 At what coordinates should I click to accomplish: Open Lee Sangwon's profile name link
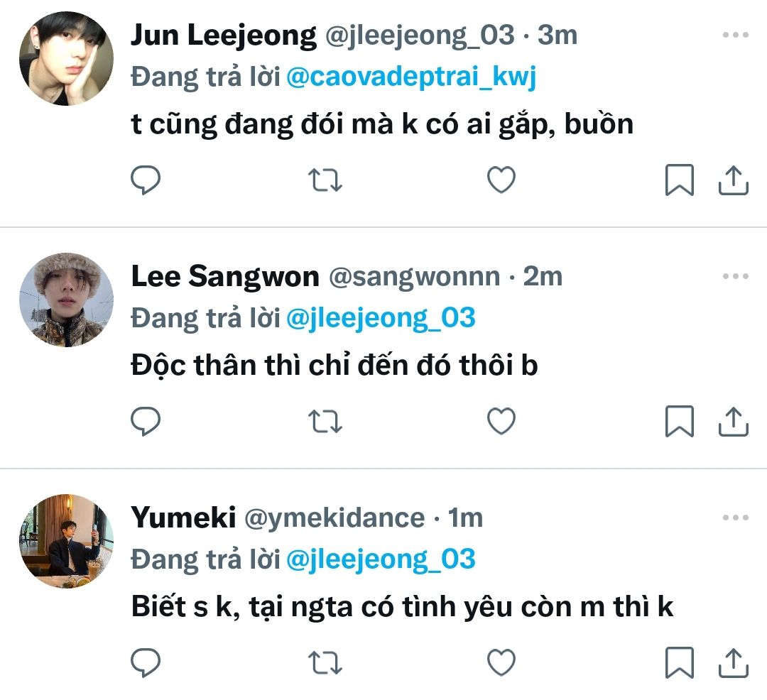coord(225,276)
